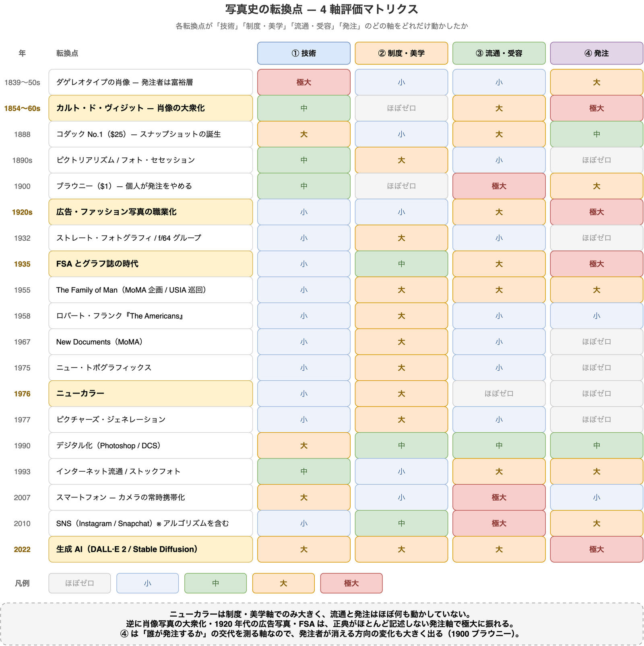Select row カルト・ド・ヴィジット — 肖像の大衆化
Screen dimensions: 644x646
[151, 108]
